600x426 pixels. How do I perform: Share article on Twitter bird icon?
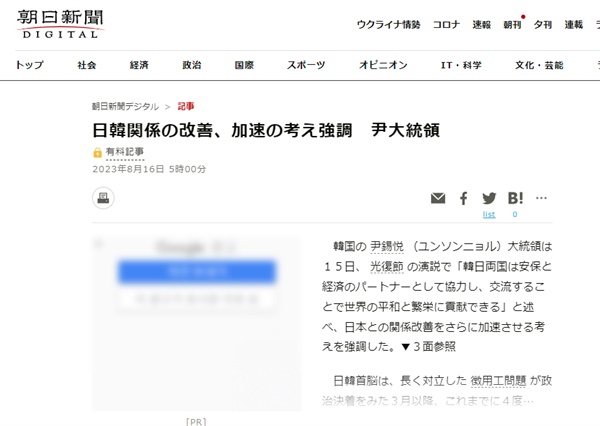(x=489, y=198)
